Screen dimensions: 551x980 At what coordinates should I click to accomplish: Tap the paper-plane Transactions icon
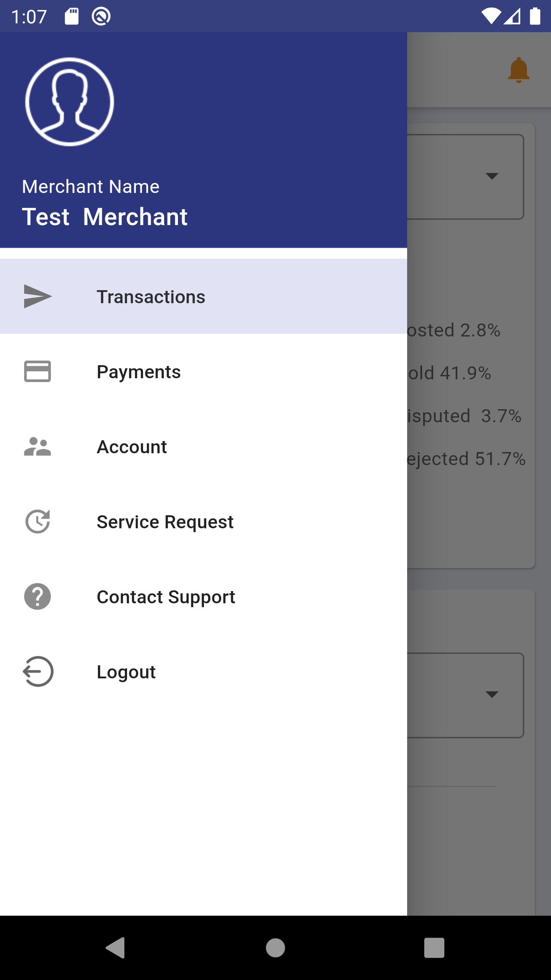[37, 296]
